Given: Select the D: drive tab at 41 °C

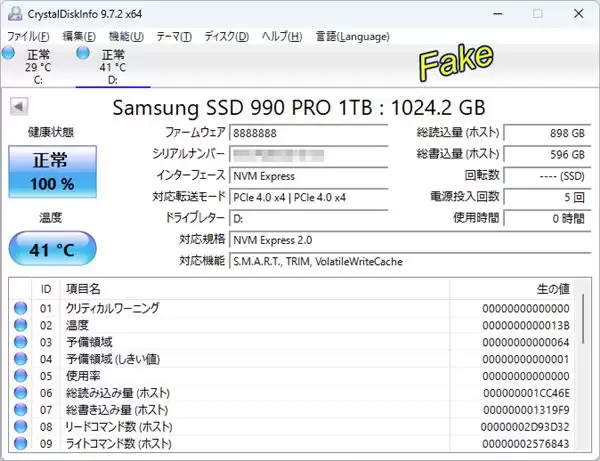Looking at the screenshot, I should click(x=112, y=66).
